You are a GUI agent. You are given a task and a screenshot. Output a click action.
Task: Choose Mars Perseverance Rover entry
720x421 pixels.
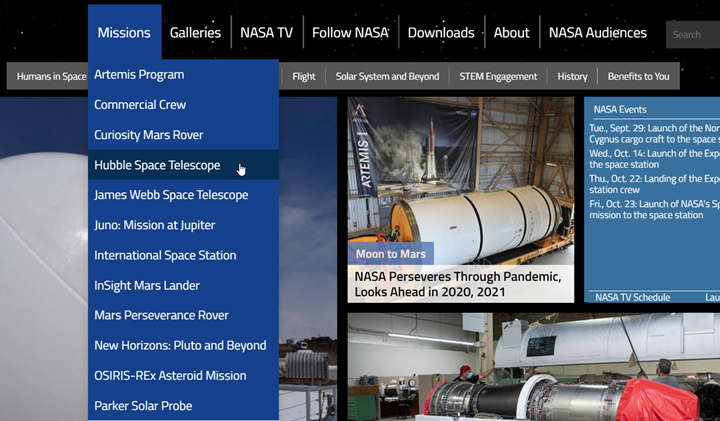[x=183, y=315]
